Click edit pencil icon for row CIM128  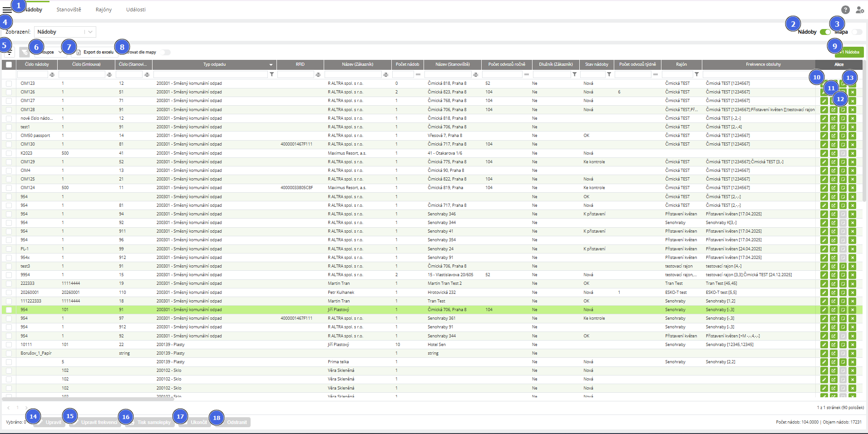pos(824,110)
